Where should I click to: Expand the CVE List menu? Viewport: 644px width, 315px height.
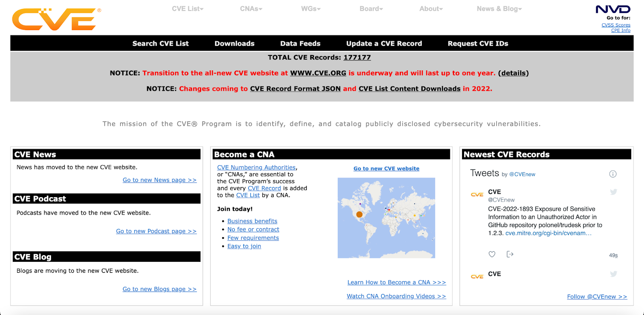pos(188,9)
